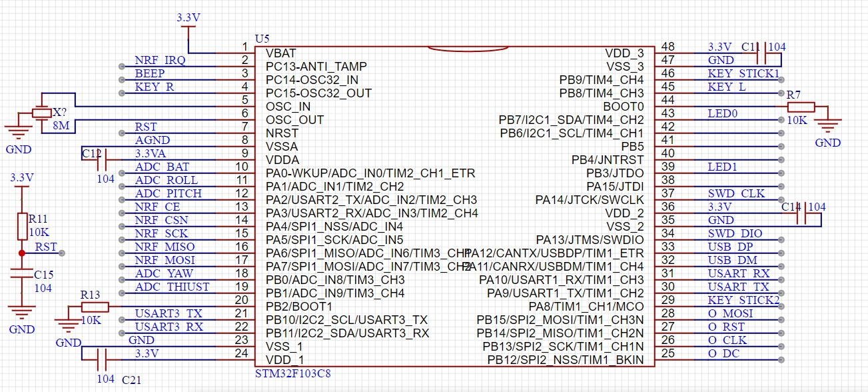Select the O_MOSI net label
Image resolution: width=868 pixels, height=392 pixels.
731,313
